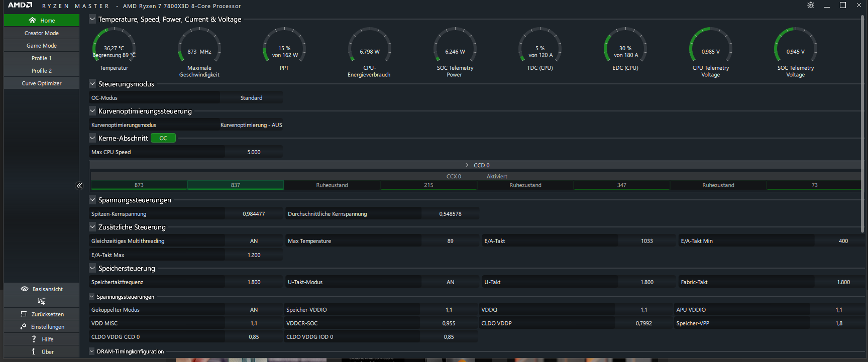Click the OC-Modus value Standard
Screen dimensions: 868x362
251,98
